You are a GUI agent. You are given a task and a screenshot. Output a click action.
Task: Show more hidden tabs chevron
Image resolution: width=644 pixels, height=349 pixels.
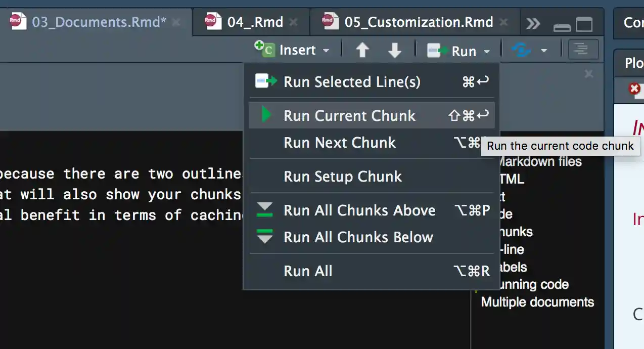click(533, 23)
